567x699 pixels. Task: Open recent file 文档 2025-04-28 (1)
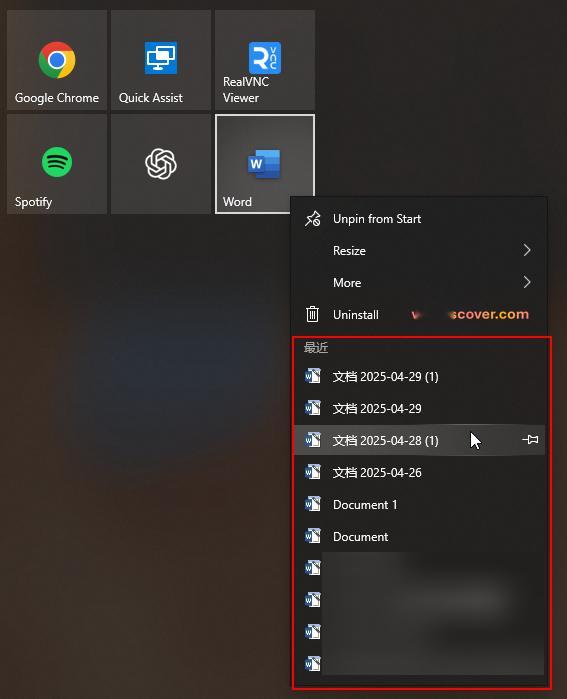click(x=419, y=440)
